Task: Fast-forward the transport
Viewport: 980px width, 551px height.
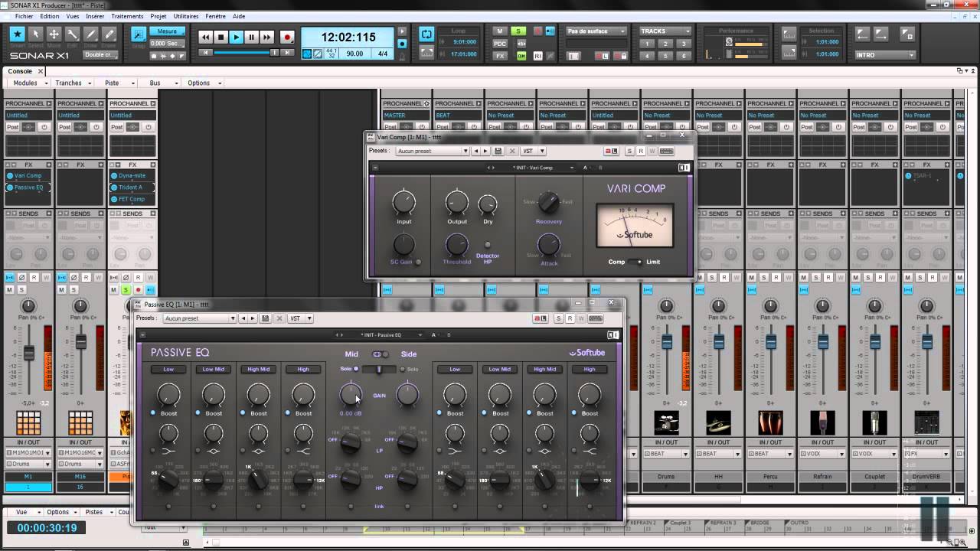Action: [x=266, y=37]
